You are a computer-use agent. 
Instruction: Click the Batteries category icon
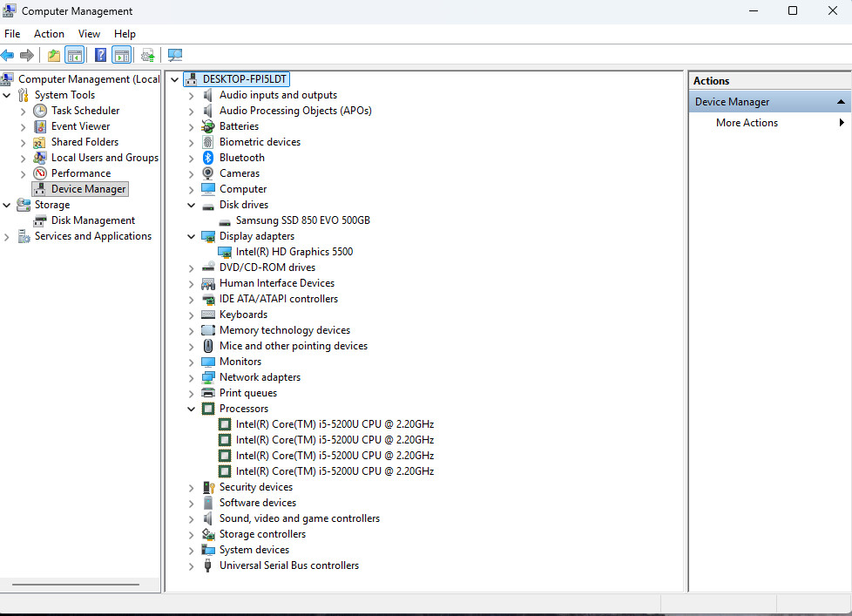point(208,126)
